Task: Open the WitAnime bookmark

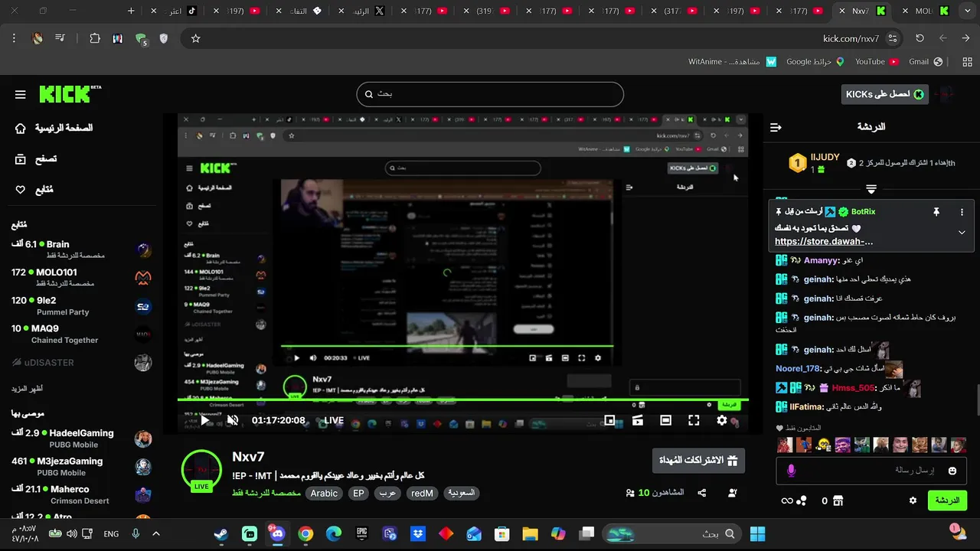Action: pyautogui.click(x=731, y=61)
